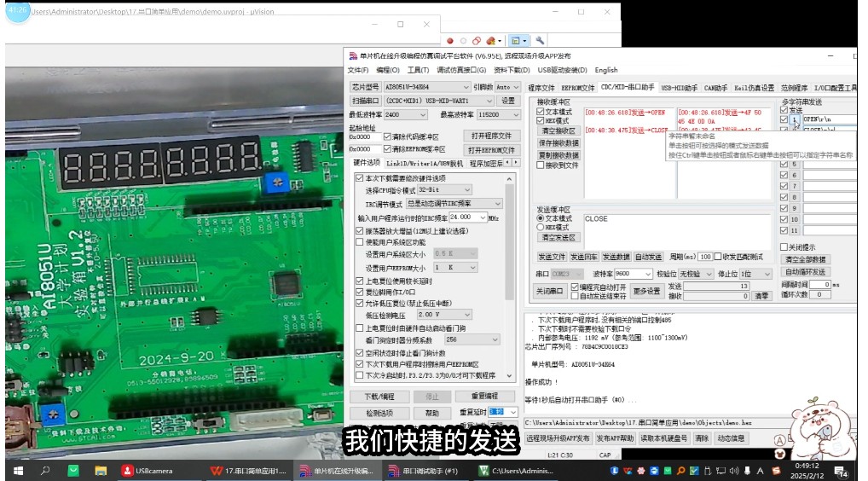
Task: Toggle 编程完自动打开 checkbox
Action: tap(575, 287)
